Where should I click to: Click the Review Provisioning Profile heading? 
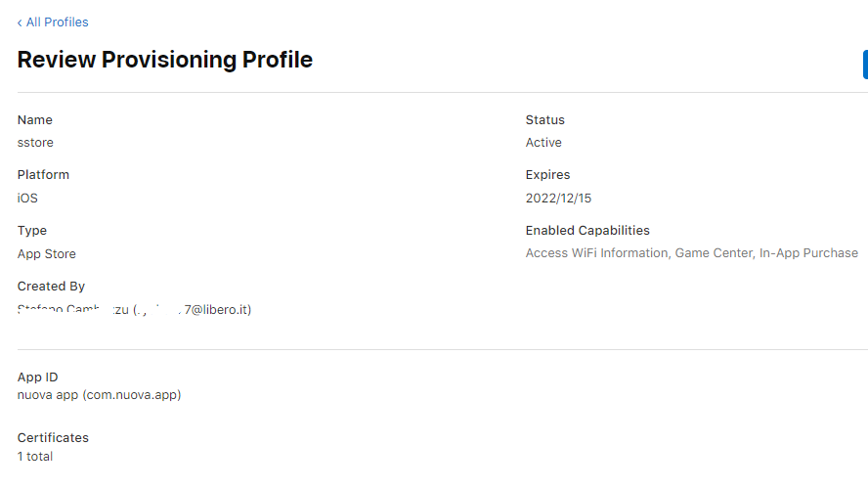coord(165,60)
